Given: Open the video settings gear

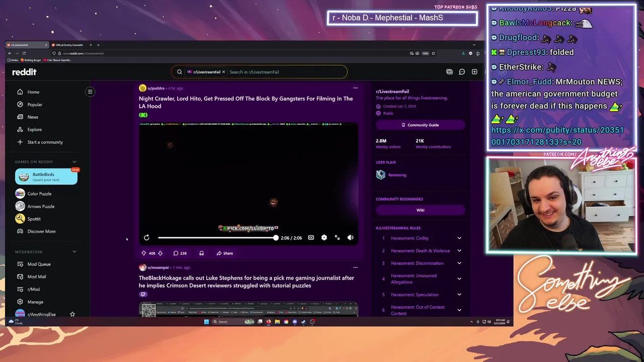Looking at the screenshot, I should click(324, 238).
